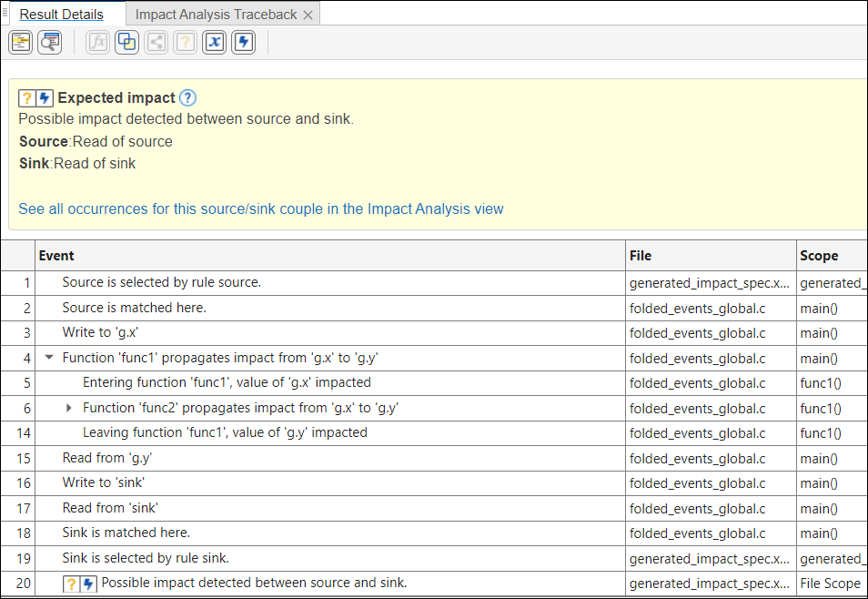Open help icon beside Expected impact
The width and height of the screenshot is (868, 599).
(187, 98)
